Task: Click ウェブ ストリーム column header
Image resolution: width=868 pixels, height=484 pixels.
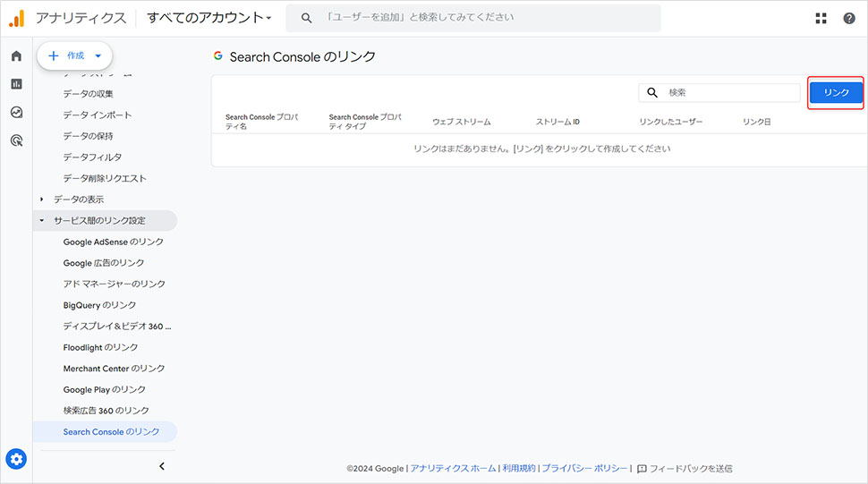Action: pyautogui.click(x=461, y=122)
